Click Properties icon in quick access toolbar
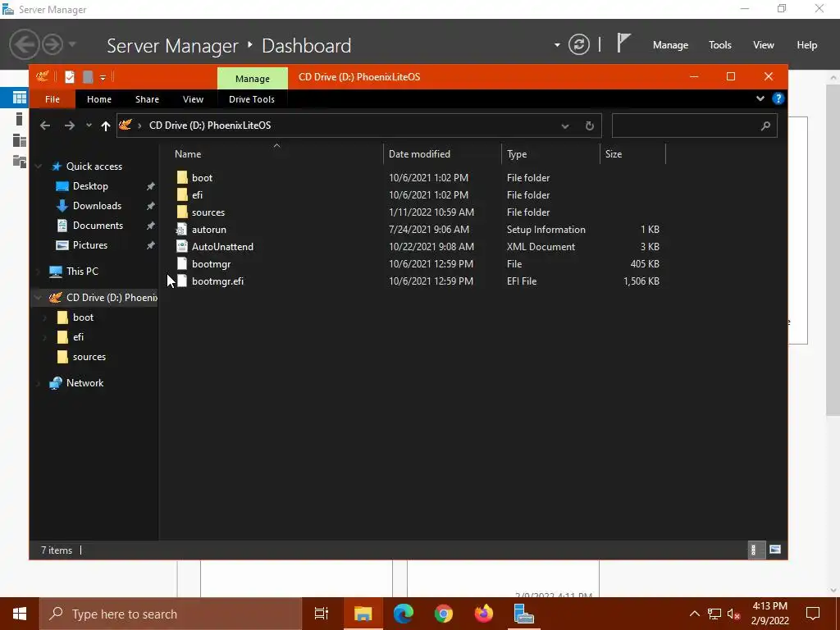The height and width of the screenshot is (630, 840). (70, 77)
